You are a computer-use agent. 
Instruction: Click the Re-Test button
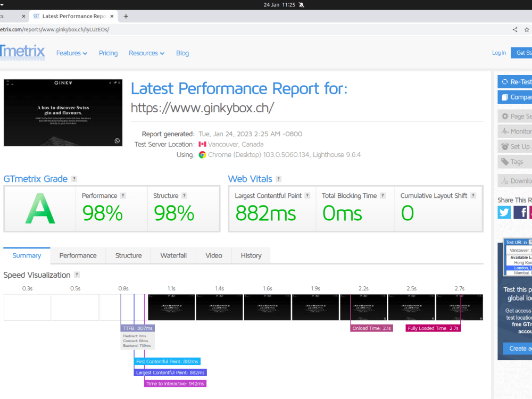514,82
